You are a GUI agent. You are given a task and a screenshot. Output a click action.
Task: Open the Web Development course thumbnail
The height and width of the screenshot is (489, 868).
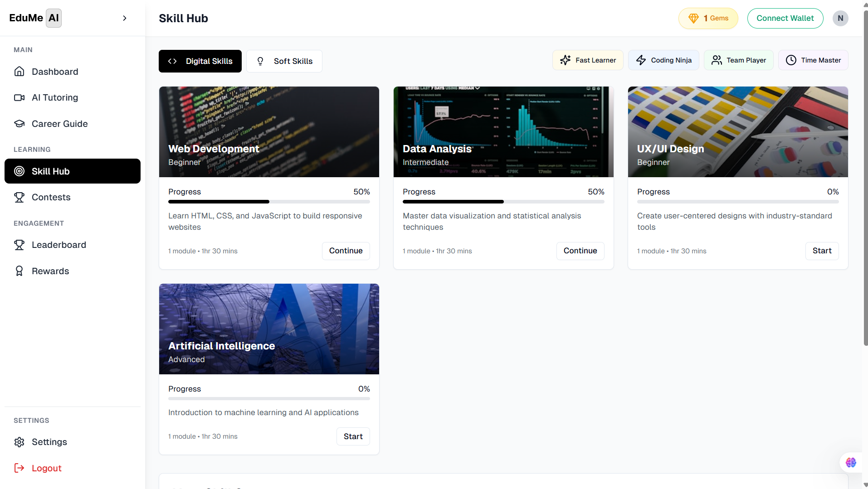pyautogui.click(x=269, y=132)
